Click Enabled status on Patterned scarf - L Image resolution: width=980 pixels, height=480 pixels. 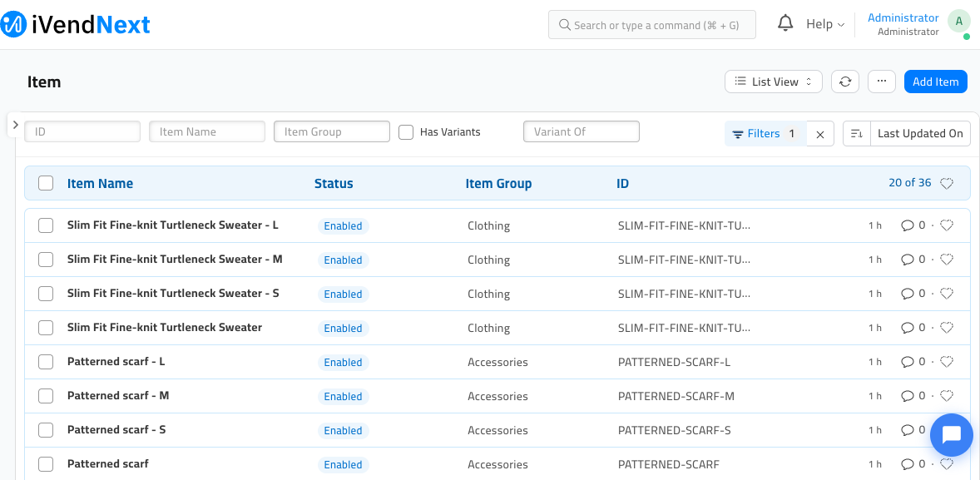343,363
